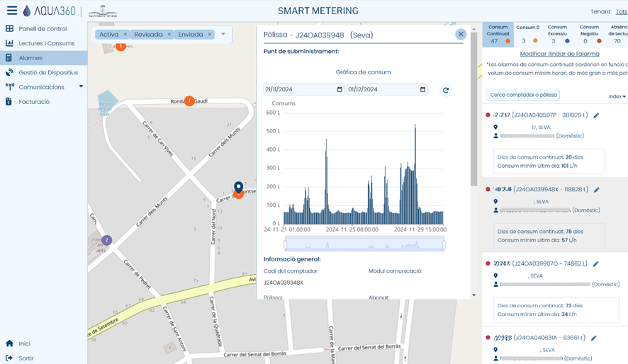
Task: Open the index sort dropdown
Action: (617, 96)
